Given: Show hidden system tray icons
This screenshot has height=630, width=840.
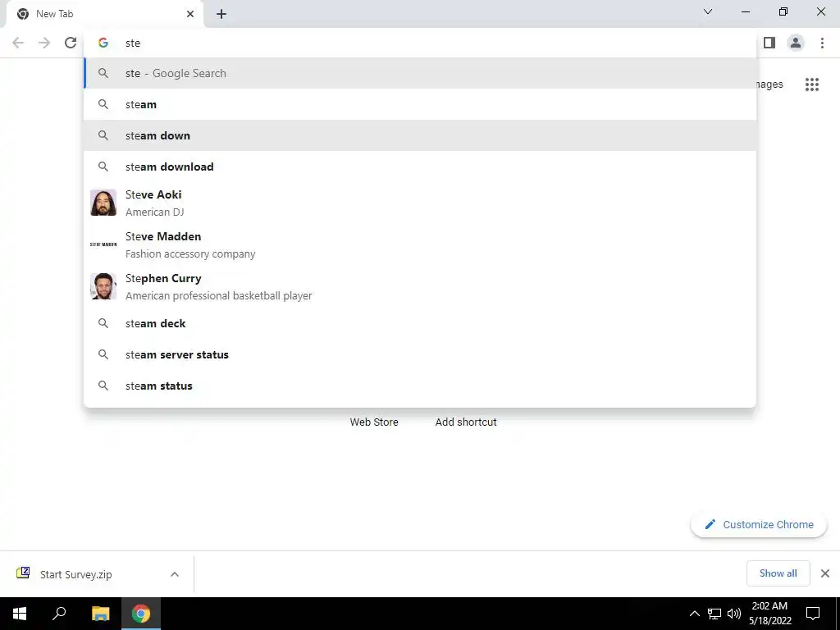Looking at the screenshot, I should pyautogui.click(x=694, y=614).
